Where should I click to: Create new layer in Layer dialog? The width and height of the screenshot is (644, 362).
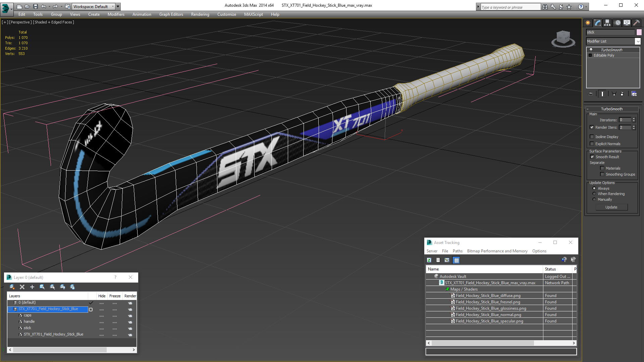[12, 287]
